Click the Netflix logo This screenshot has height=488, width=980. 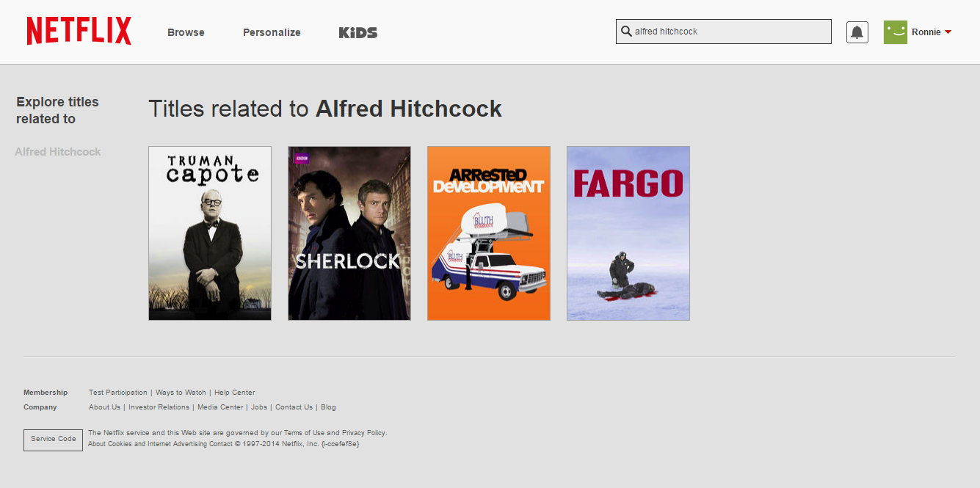(79, 32)
